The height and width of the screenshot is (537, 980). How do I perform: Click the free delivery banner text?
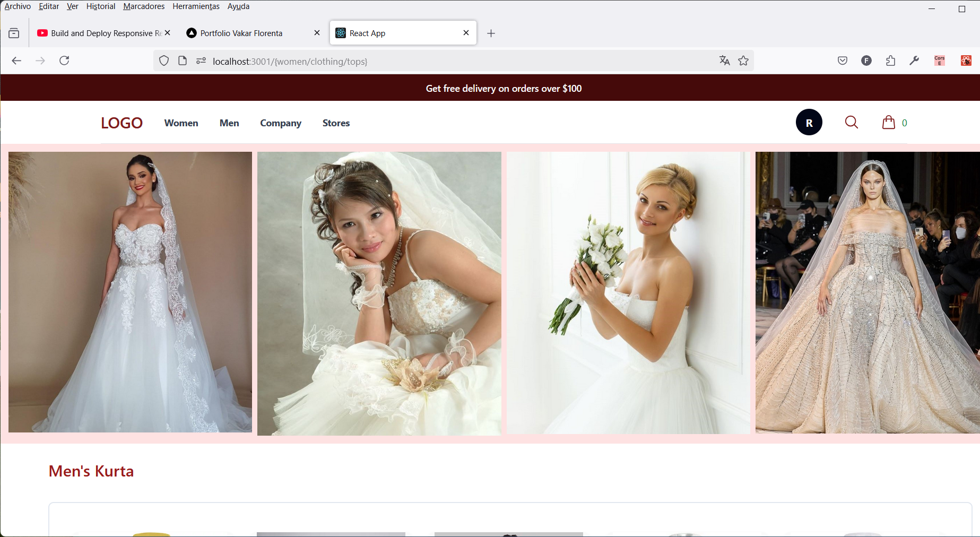(504, 89)
